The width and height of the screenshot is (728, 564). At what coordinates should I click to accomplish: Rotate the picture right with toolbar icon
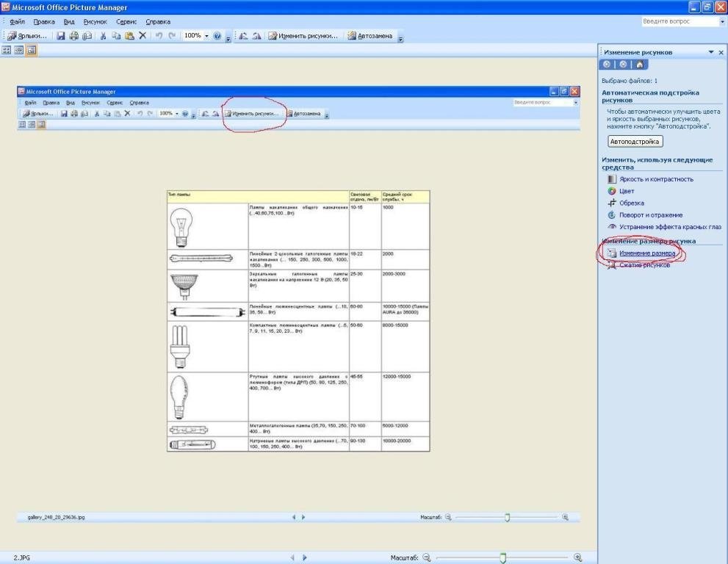coord(256,36)
